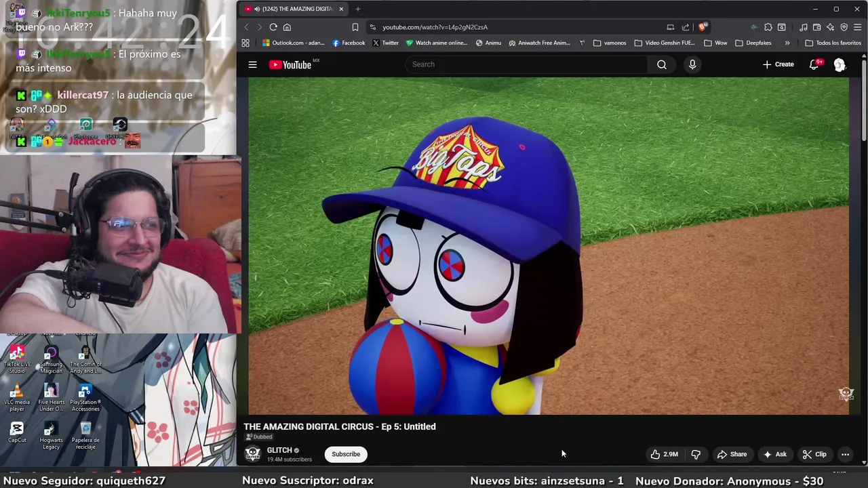Screen dimensions: 868x488
Task: Go back with the browser back arrow
Action: 246,27
